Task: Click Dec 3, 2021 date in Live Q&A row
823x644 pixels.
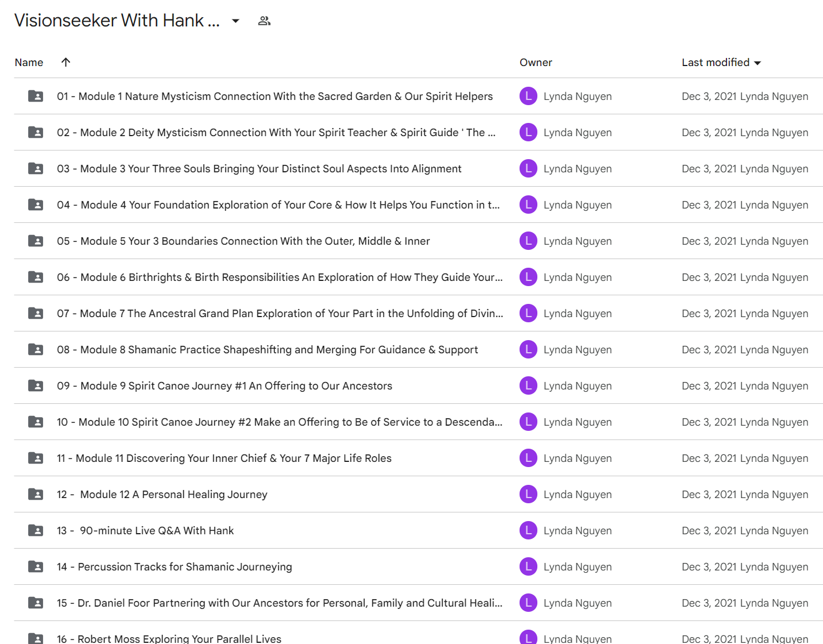Action: pos(709,531)
